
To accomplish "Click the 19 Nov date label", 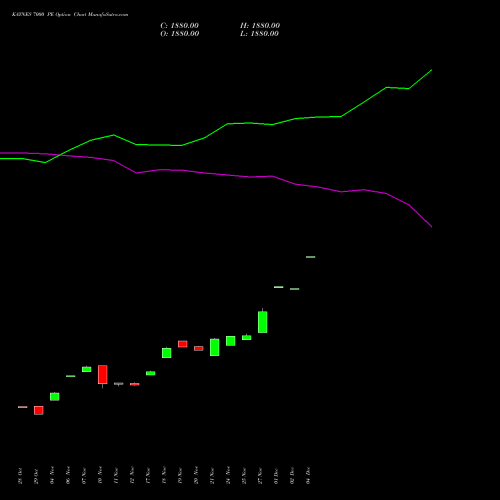I will [180, 475].
